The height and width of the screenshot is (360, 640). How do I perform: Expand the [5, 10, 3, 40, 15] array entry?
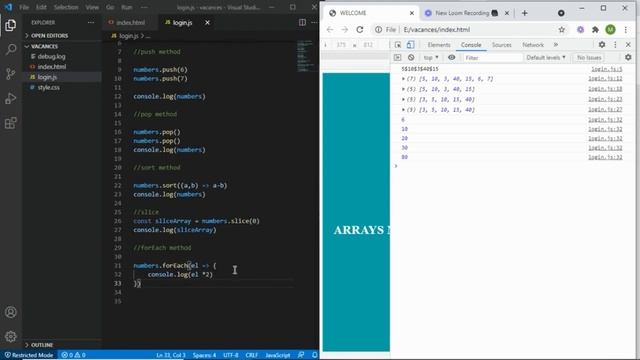[x=403, y=89]
